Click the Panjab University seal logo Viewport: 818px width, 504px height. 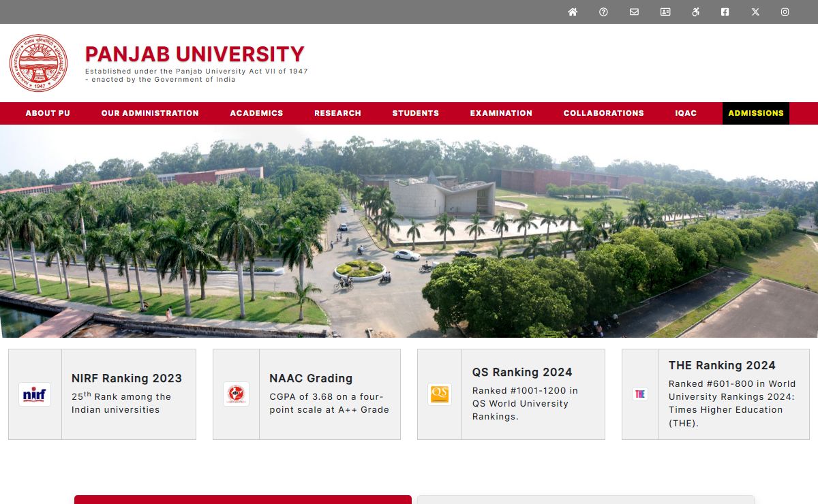coord(39,63)
